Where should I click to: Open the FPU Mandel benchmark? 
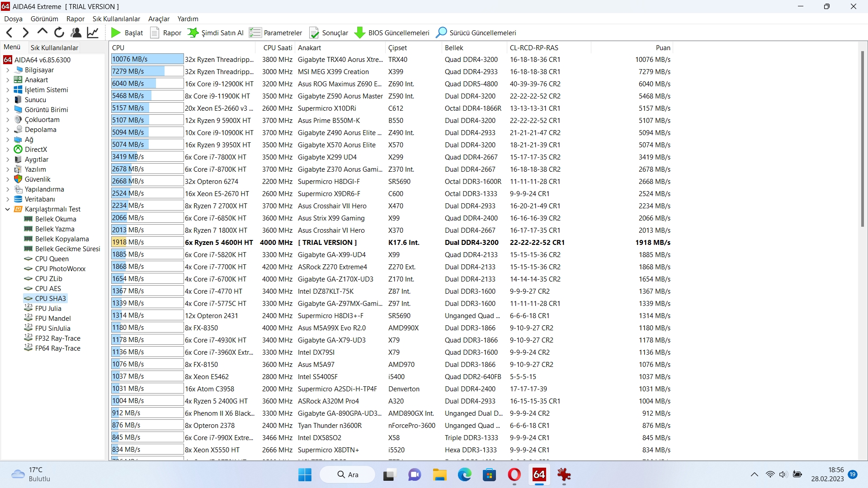[47, 319]
